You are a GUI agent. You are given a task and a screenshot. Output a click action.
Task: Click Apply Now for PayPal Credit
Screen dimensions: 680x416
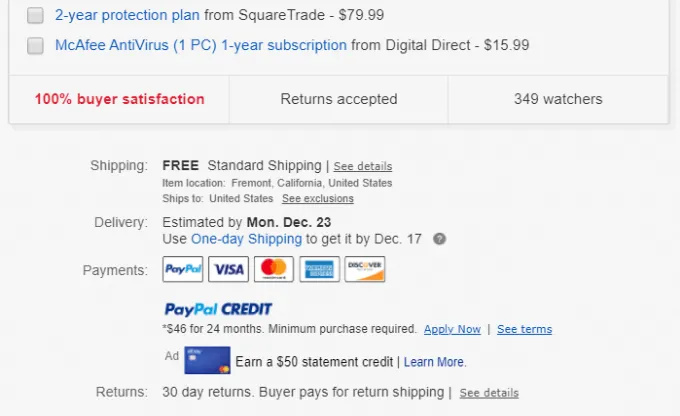pyautogui.click(x=452, y=329)
